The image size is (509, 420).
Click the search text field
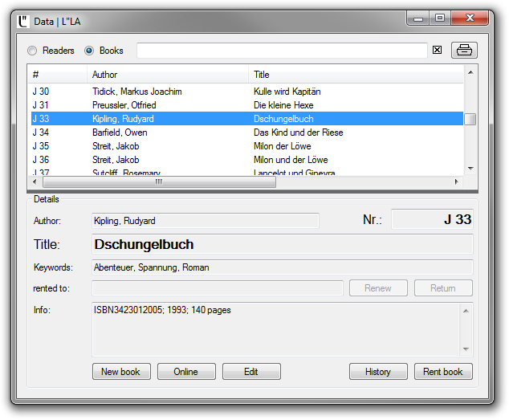281,51
